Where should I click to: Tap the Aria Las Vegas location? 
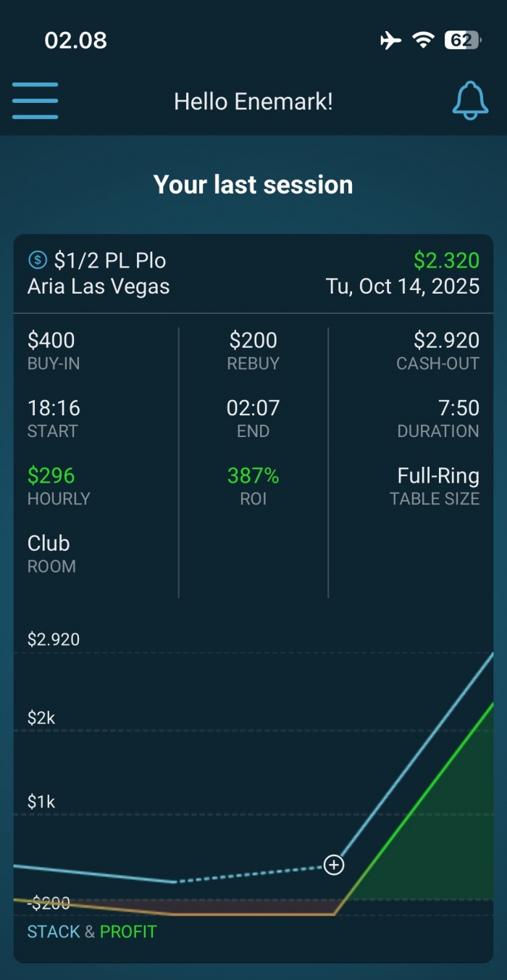(99, 286)
